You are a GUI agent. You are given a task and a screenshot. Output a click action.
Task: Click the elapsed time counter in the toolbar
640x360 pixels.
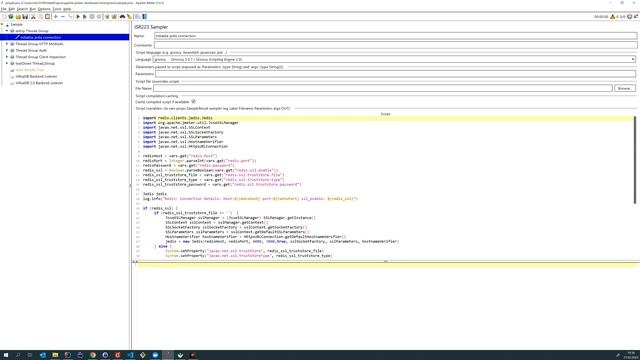coord(601,17)
